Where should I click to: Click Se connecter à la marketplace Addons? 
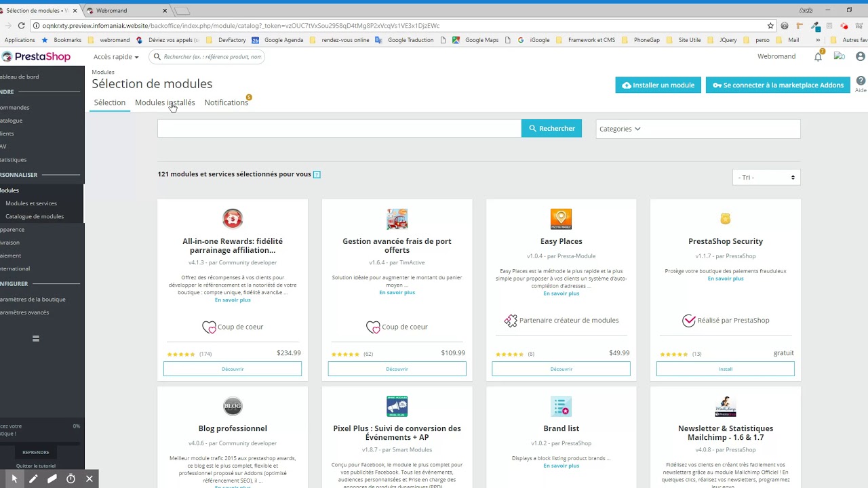778,85
